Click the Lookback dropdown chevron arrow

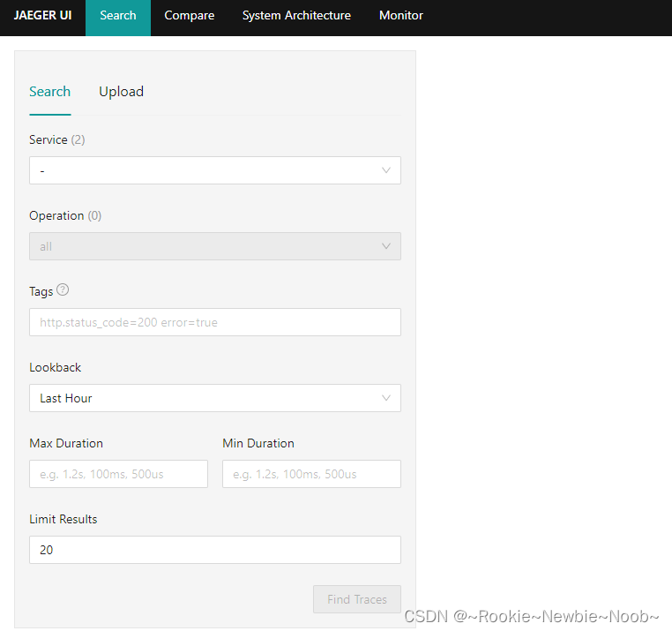pos(385,398)
